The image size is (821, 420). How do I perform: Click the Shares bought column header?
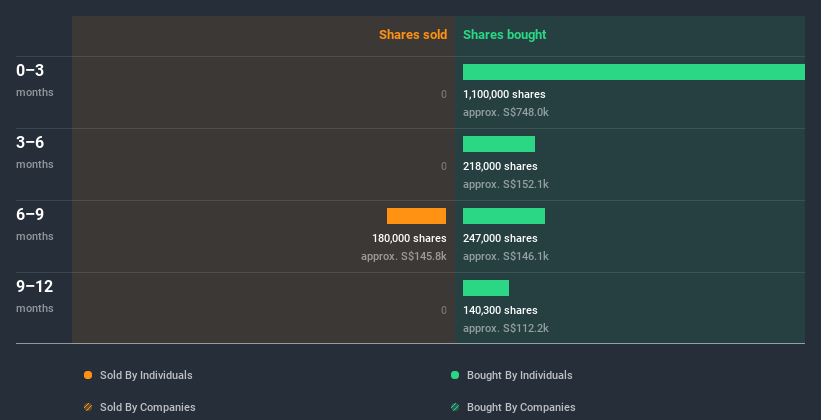click(504, 35)
